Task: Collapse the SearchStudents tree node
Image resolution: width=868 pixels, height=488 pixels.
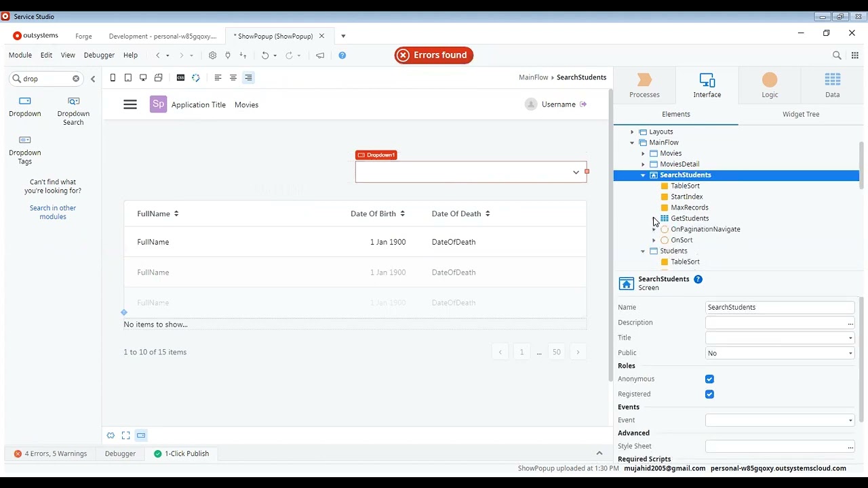Action: point(643,175)
